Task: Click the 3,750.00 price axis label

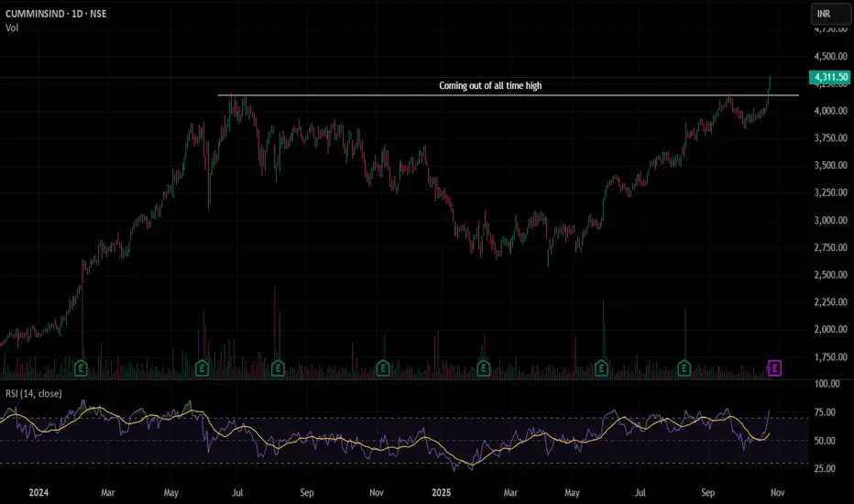Action: [830, 137]
